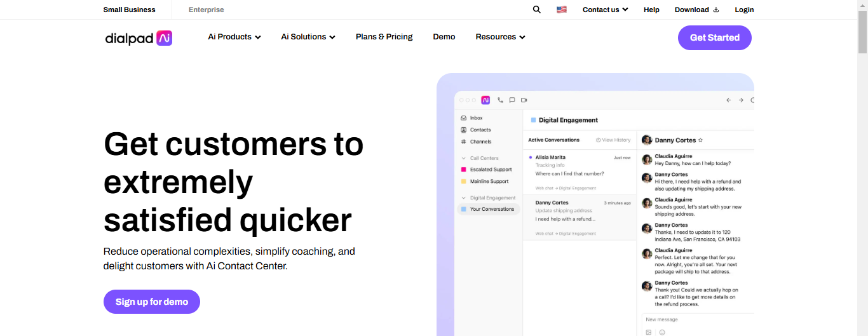Select Escalated Support label
The height and width of the screenshot is (336, 868).
[x=491, y=170]
